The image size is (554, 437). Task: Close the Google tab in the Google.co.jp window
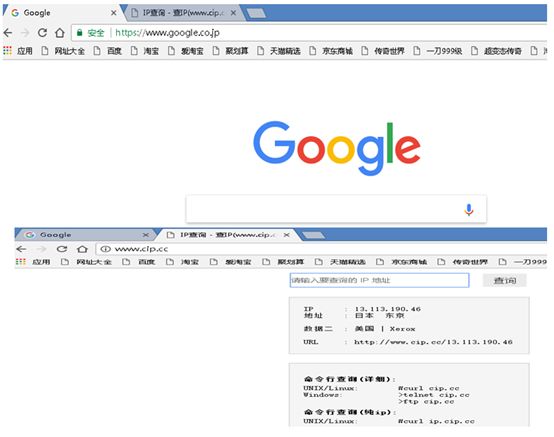coord(113,13)
